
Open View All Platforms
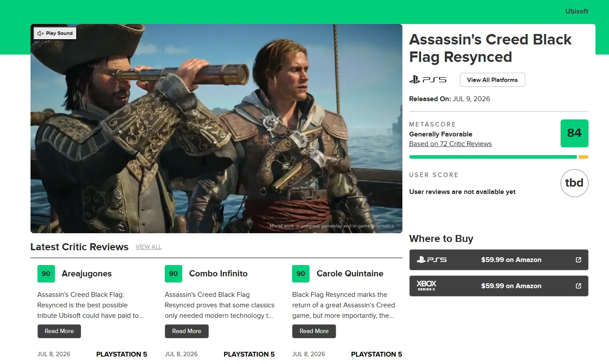point(492,80)
